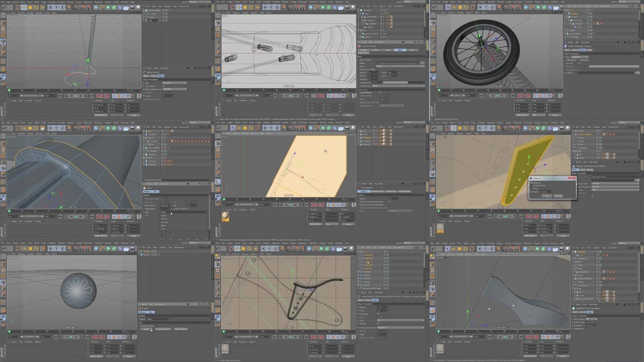
Task: Toggle Symmetrical checkbox in gray saddle window
Action: (x=586, y=329)
